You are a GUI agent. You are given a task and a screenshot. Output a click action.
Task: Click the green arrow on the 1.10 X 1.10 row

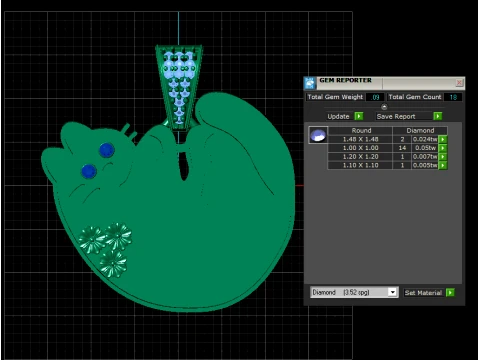click(x=443, y=165)
